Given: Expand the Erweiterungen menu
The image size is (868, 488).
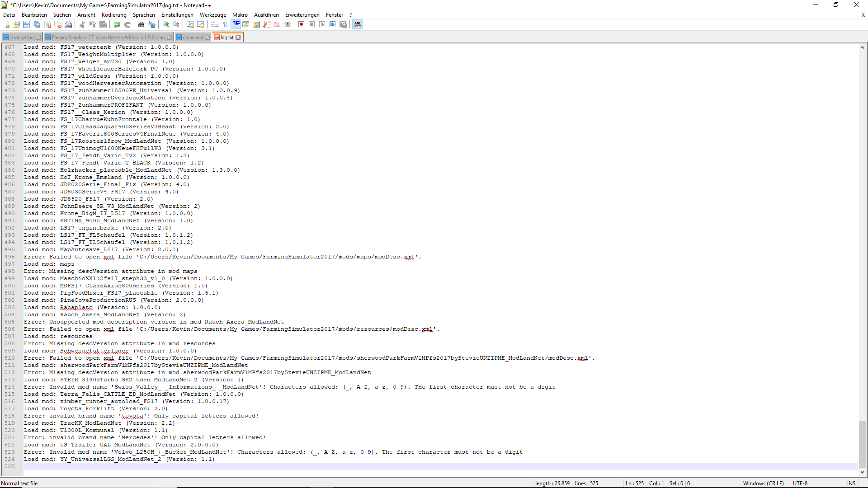Looking at the screenshot, I should tap(302, 15).
